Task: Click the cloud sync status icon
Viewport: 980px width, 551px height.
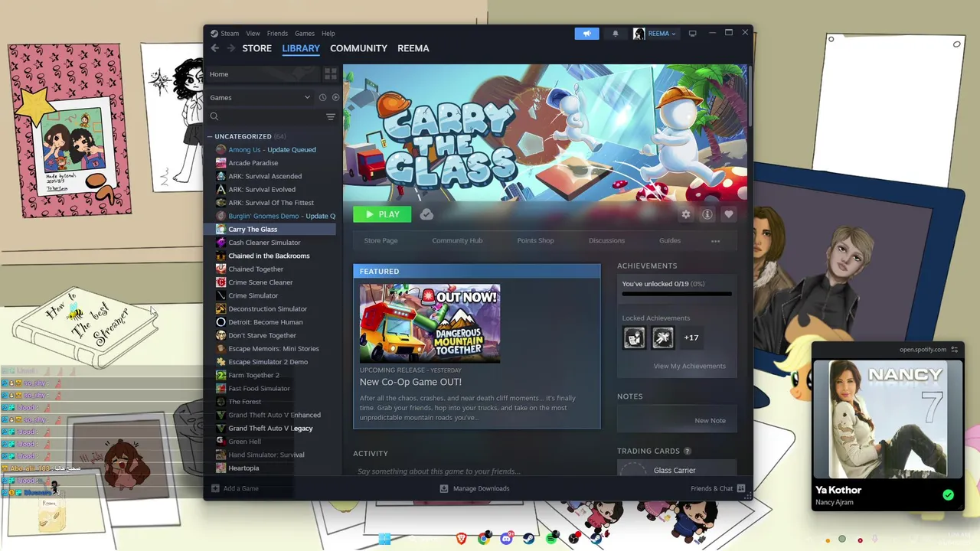Action: [x=426, y=215]
